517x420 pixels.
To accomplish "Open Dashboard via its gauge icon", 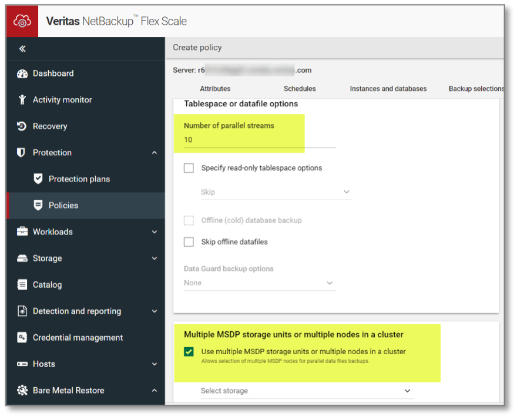I will [22, 73].
